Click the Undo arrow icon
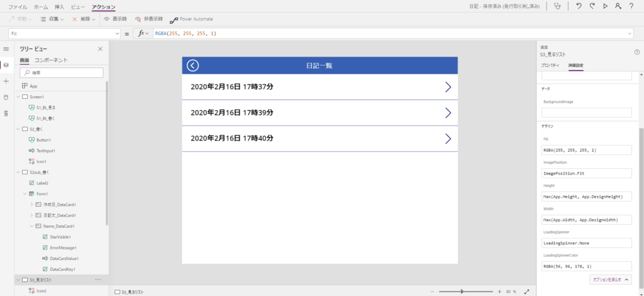 pyautogui.click(x=578, y=6)
